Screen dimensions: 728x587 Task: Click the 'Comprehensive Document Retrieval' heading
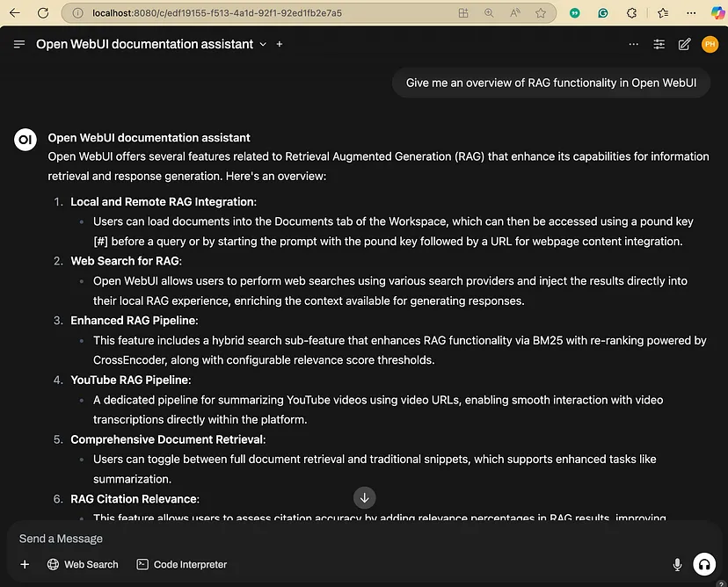point(168,439)
